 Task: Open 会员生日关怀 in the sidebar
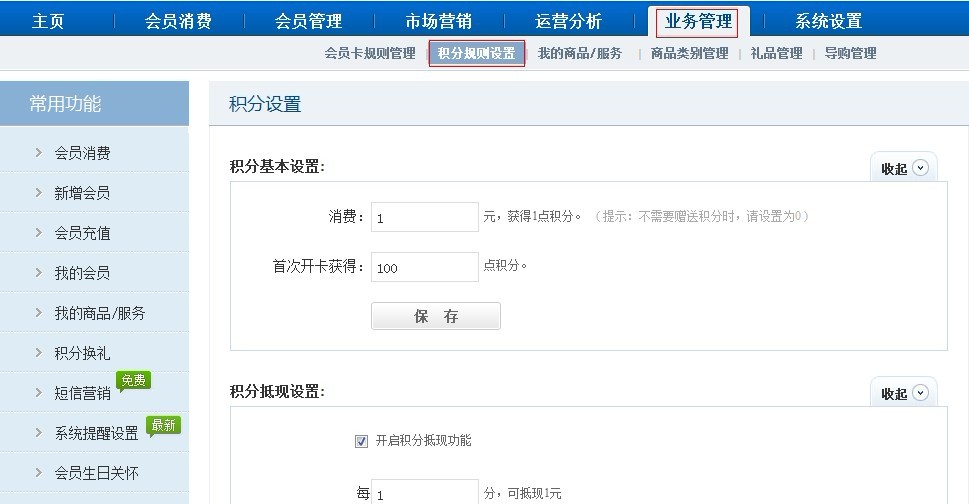click(x=96, y=473)
